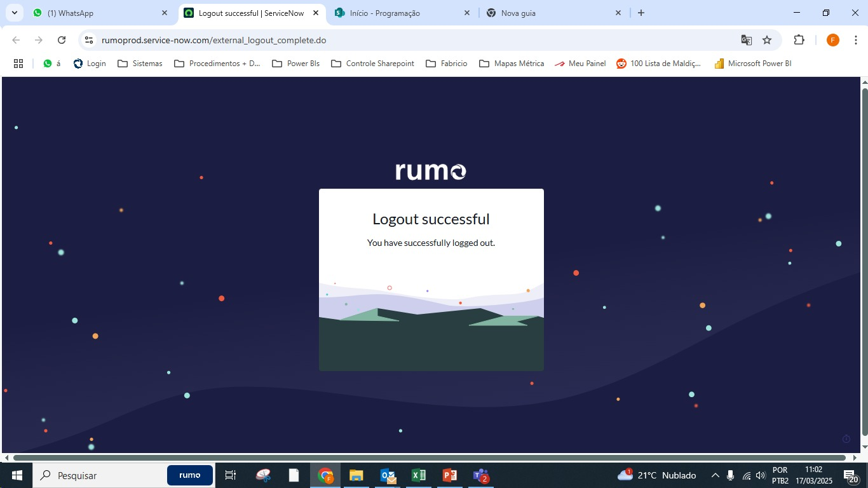Select the Logout successful ServiceNow tab

tap(251, 13)
